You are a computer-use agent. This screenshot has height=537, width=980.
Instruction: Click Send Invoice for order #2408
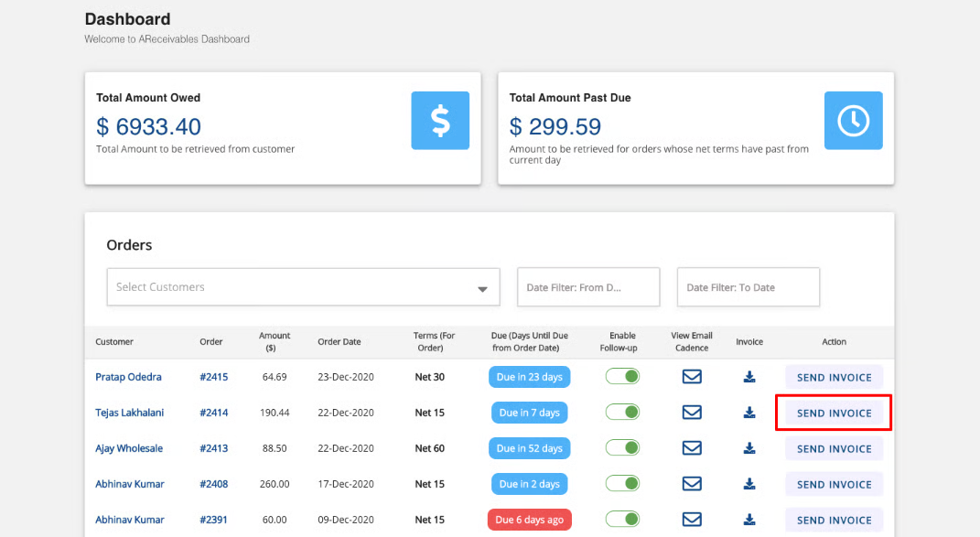pos(834,484)
